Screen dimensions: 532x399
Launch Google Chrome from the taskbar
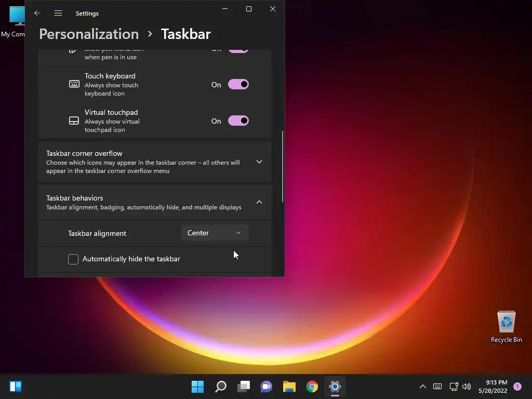[312, 387]
